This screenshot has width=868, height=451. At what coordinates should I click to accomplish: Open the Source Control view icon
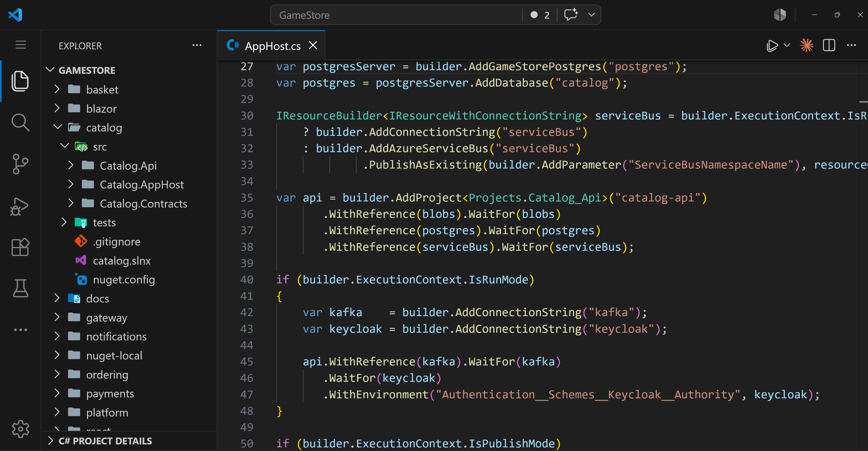point(20,164)
